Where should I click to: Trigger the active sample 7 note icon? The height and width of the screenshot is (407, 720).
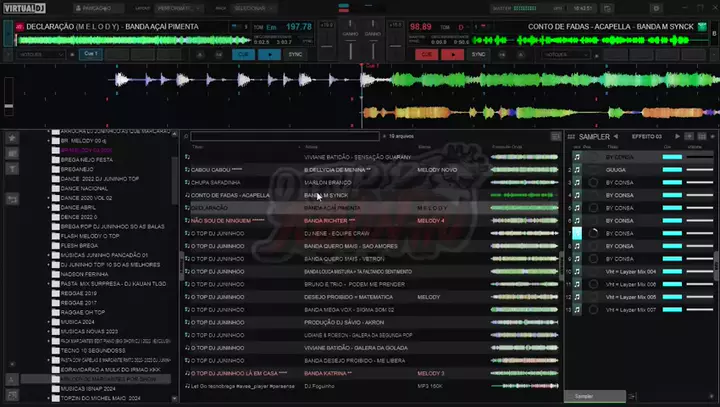(577, 233)
